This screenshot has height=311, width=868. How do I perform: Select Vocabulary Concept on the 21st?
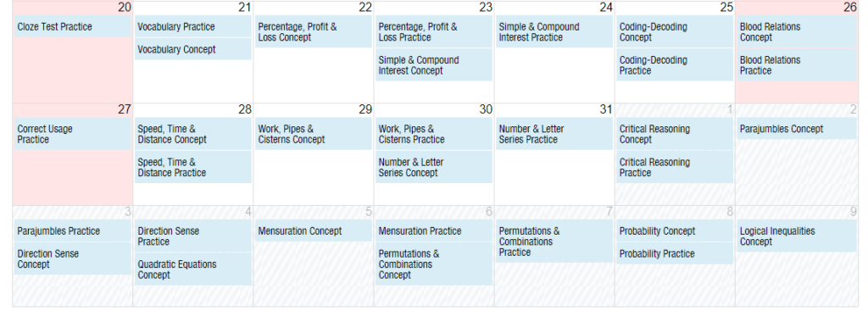click(192, 49)
